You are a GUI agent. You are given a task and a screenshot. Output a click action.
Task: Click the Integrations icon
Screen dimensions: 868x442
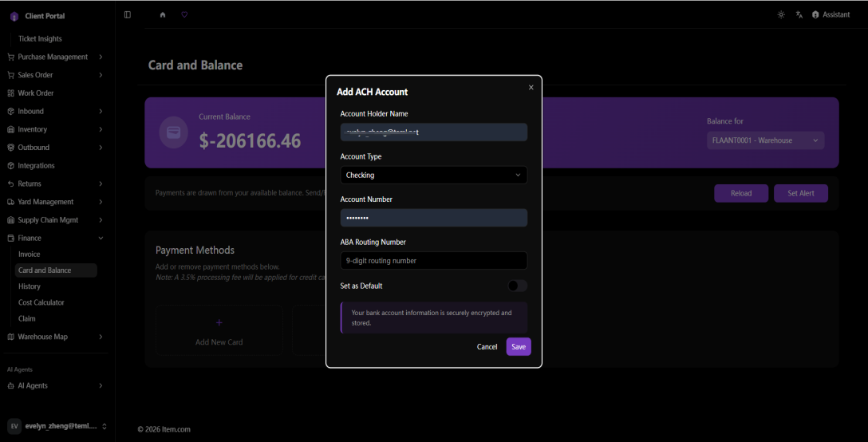coord(10,166)
